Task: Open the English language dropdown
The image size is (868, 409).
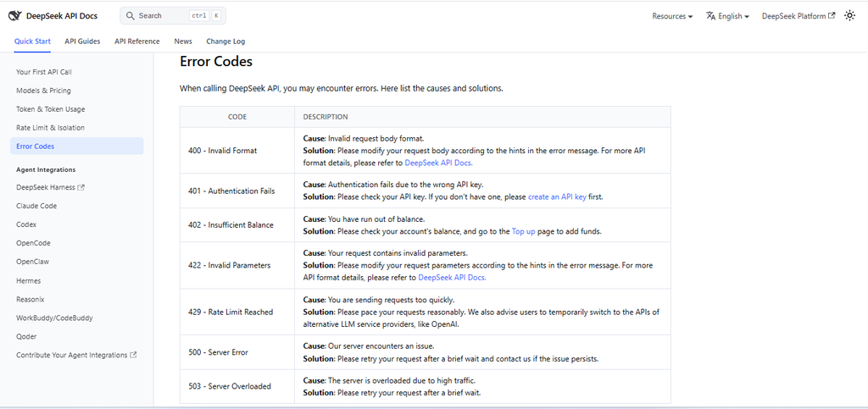Action: point(728,16)
